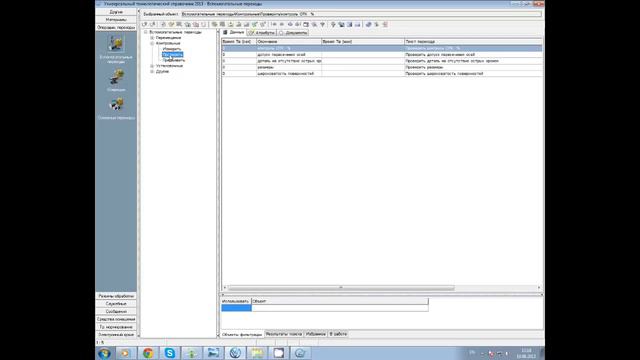
Task: Open the Режимы обработки section
Action: 116,296
